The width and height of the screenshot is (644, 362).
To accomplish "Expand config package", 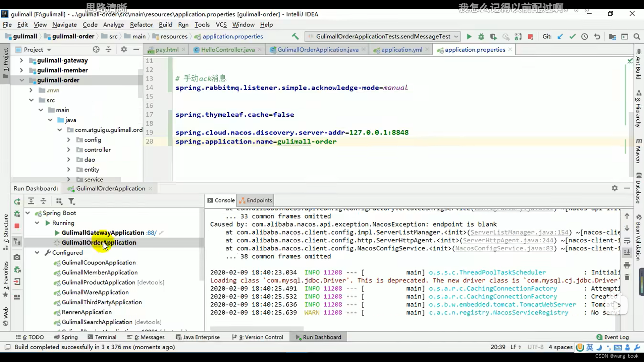I will (x=68, y=139).
